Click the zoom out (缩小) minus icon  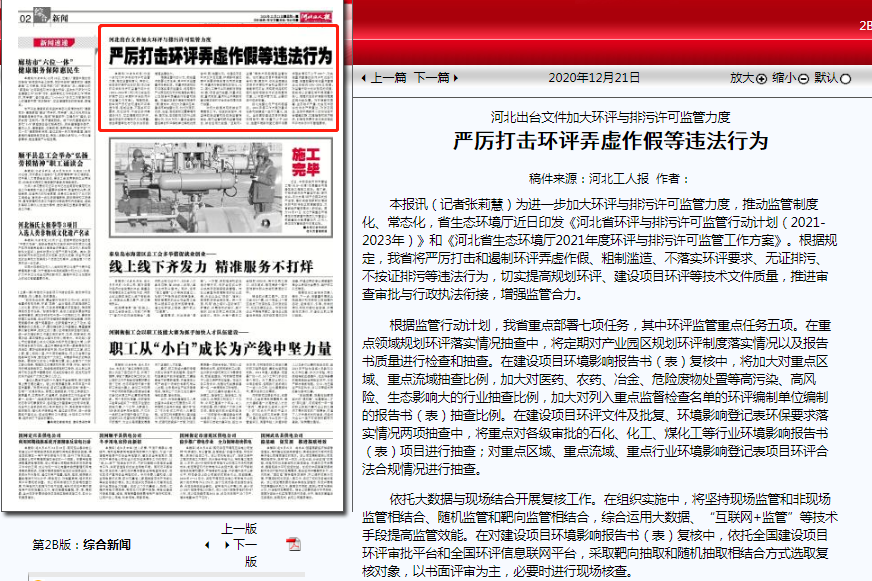pos(803,78)
